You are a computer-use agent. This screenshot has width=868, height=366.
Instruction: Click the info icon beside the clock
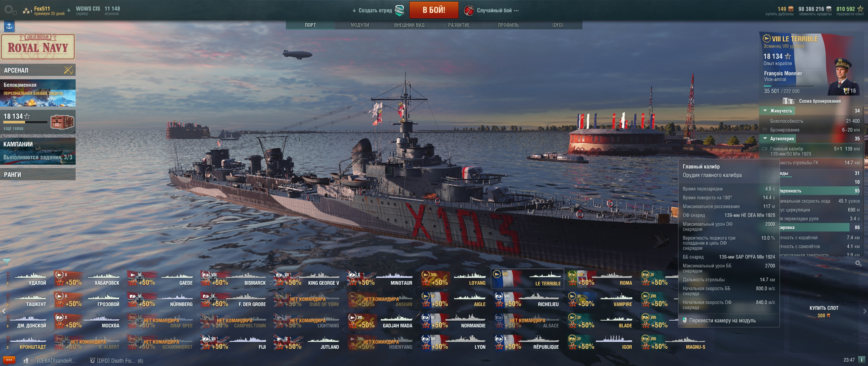861,360
